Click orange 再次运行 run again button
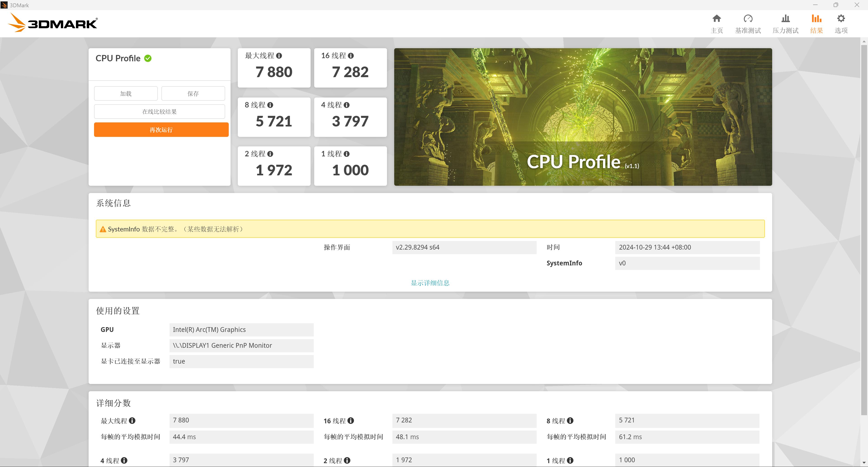868x467 pixels. tap(161, 130)
